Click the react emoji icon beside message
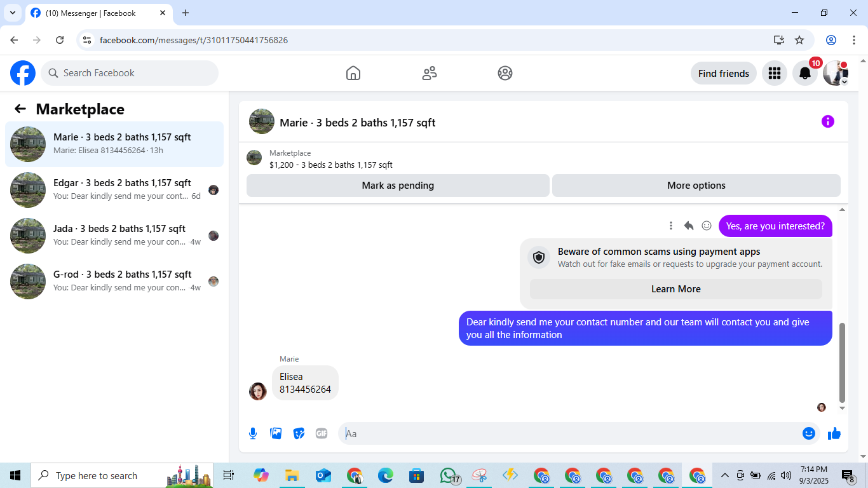This screenshot has width=868, height=488. [707, 226]
